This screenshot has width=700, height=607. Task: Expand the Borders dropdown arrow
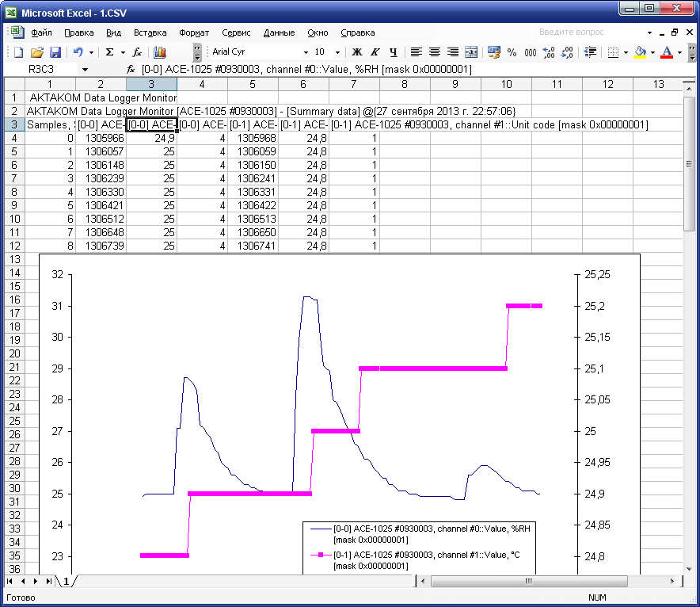[x=626, y=52]
